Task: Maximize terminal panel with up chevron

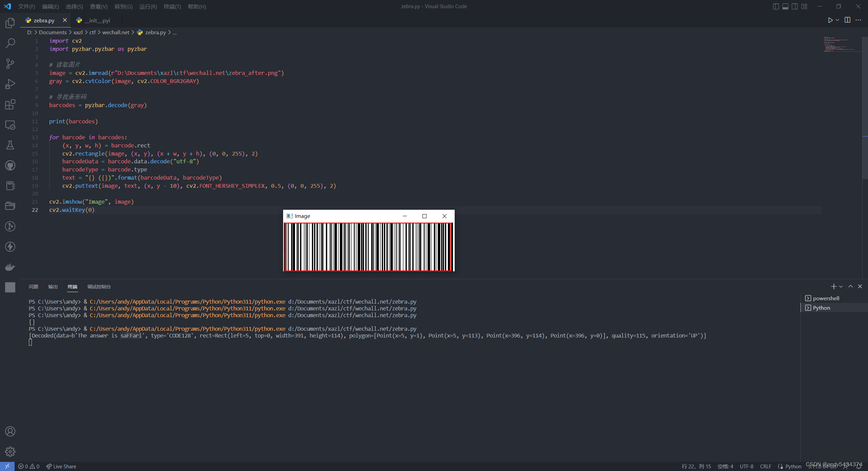Action: 850,287
